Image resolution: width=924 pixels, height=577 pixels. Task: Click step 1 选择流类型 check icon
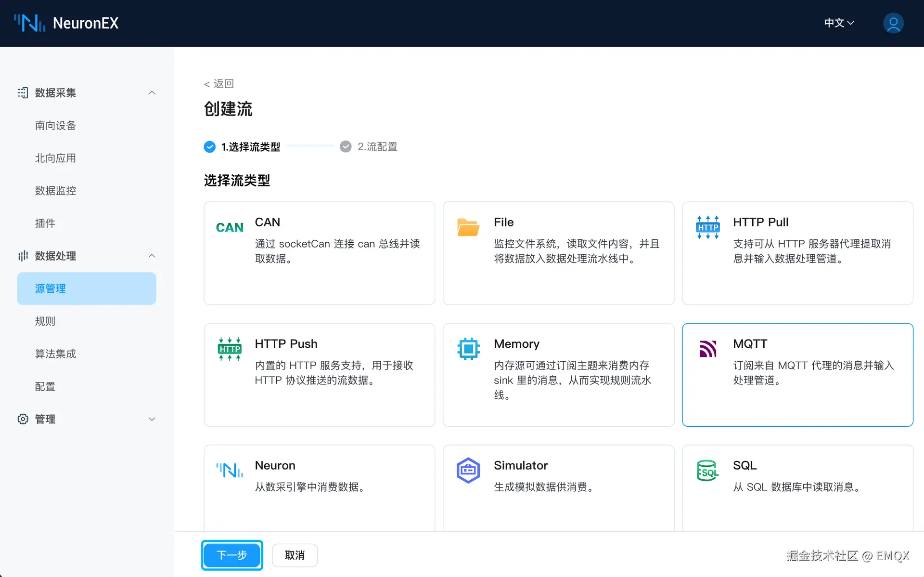point(209,146)
